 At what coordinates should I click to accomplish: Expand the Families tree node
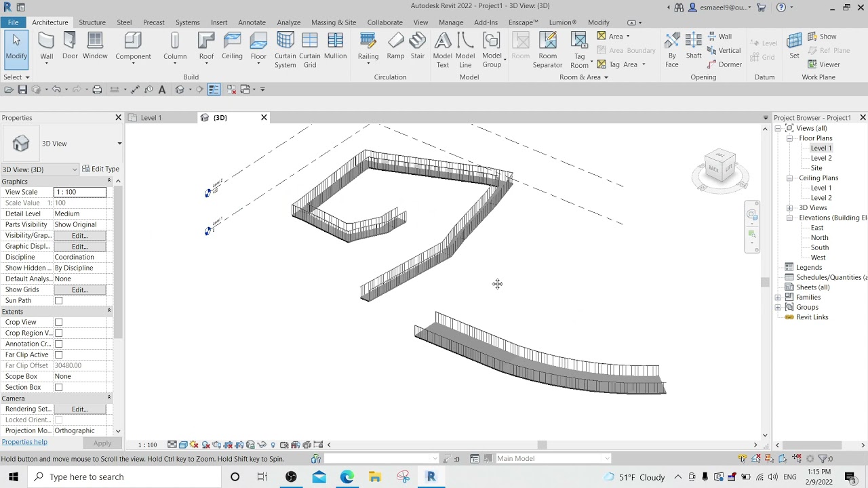[x=778, y=298]
